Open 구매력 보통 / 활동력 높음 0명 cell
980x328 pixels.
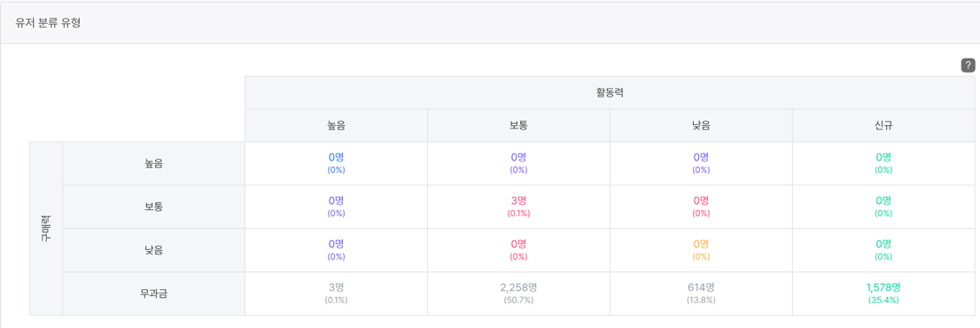pyautogui.click(x=336, y=207)
